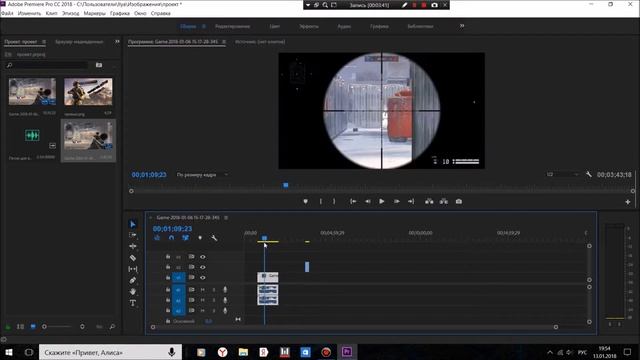Click Add Marker in program monitor controls
Screen dimensions: 640x360
coord(305,202)
